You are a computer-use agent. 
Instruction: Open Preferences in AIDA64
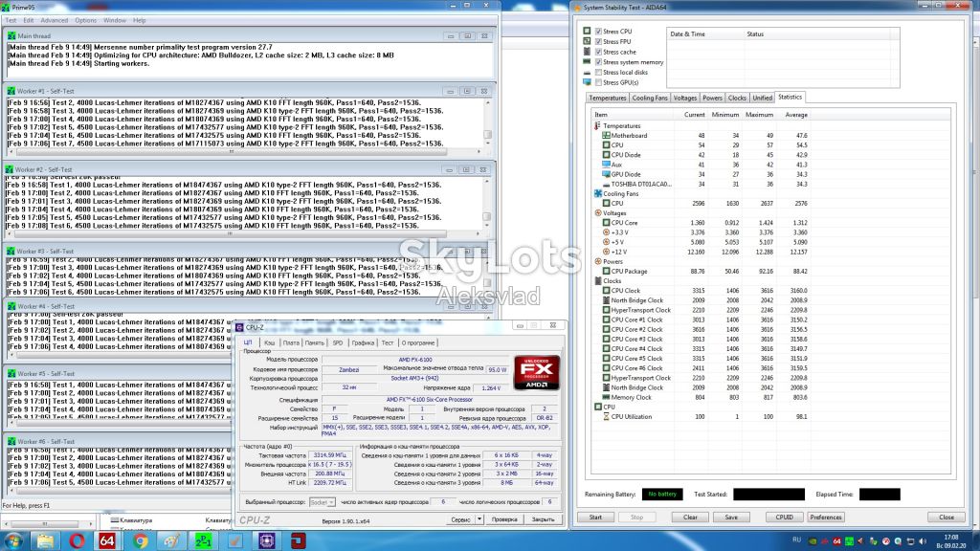click(x=825, y=518)
